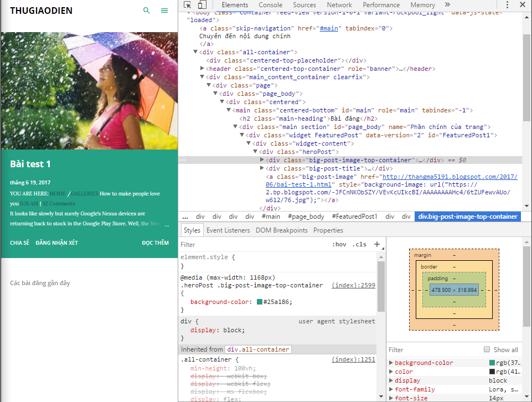The width and height of the screenshot is (532, 402).
Task: Open the #25a186 background-color swatch
Action: pyautogui.click(x=260, y=302)
